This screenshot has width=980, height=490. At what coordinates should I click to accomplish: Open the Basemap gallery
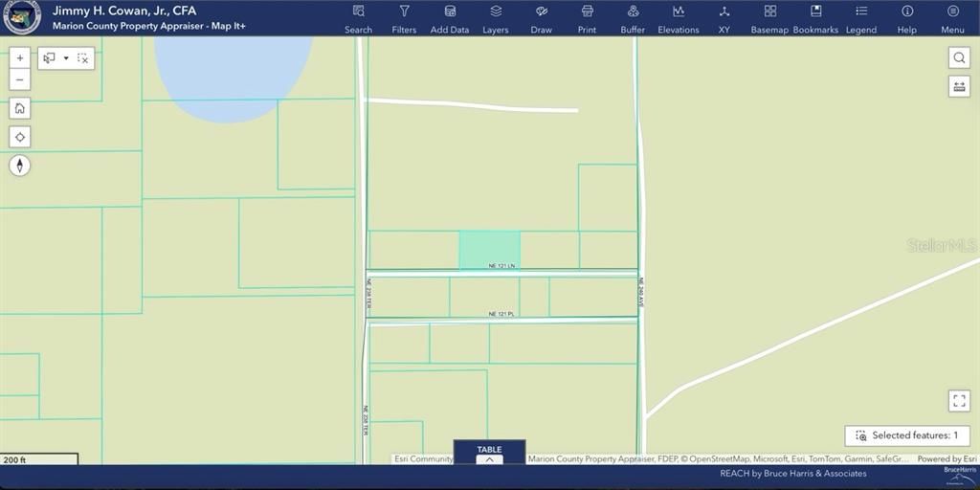769,18
